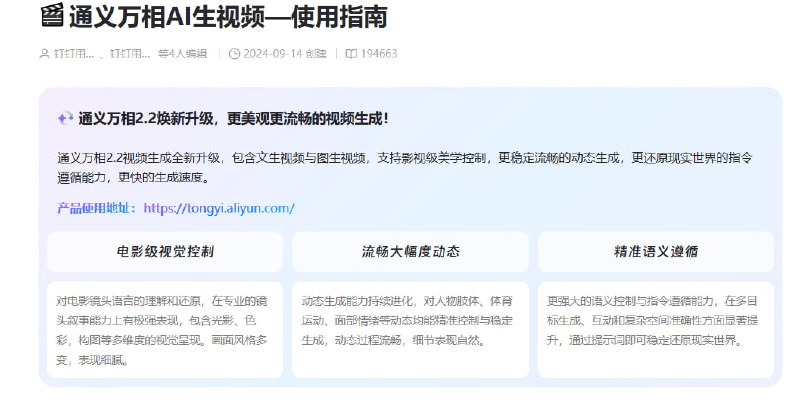Click the book icon before 194663
800x401 pixels.
(351, 54)
